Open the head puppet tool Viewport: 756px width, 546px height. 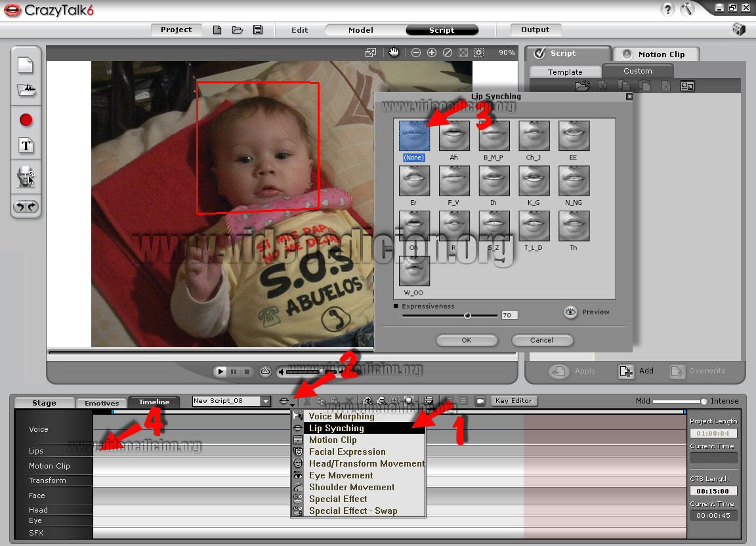click(x=26, y=176)
